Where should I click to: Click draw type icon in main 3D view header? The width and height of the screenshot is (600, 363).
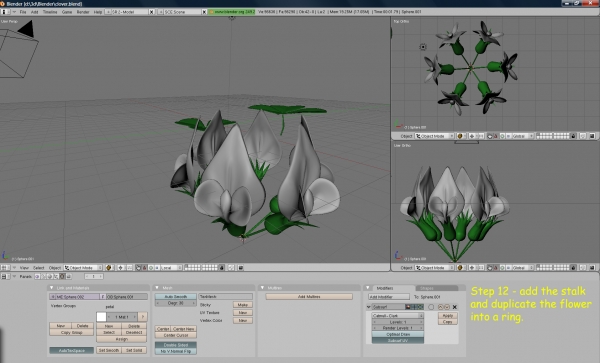[109, 268]
